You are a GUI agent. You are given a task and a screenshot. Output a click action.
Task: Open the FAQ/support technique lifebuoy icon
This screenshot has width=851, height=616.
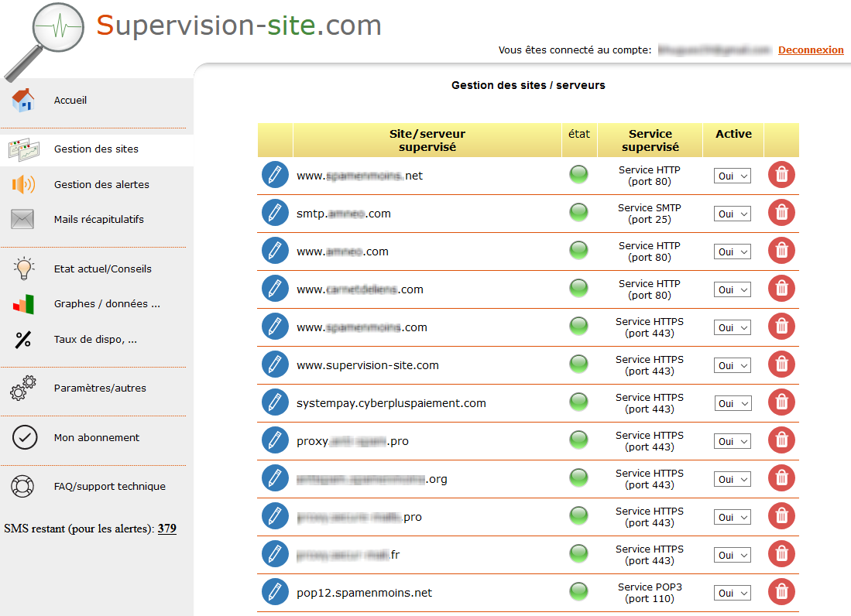(x=22, y=487)
